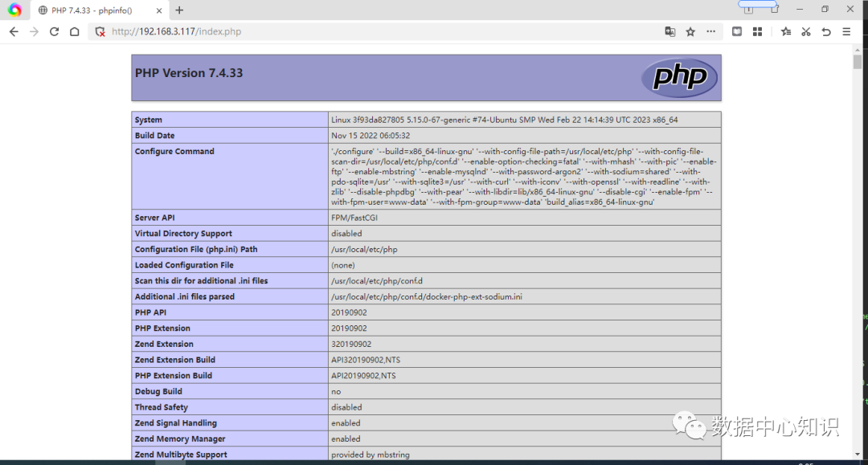Click the vertical scrollbar thumb

(x=858, y=61)
